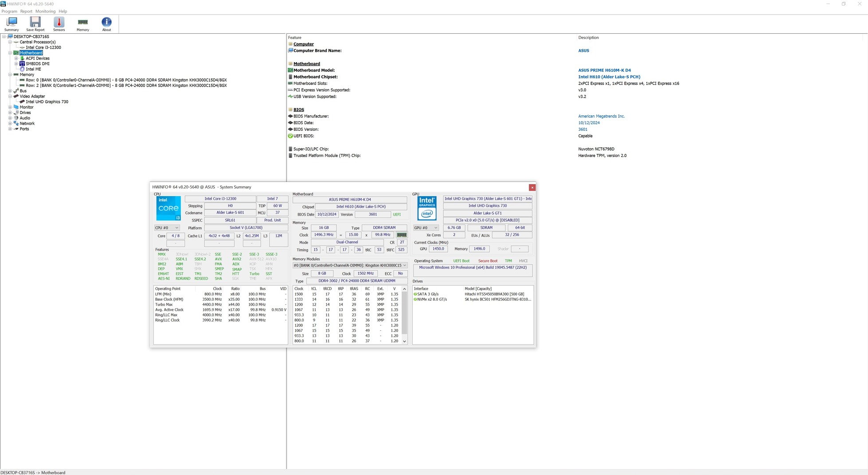Click the SMBIOS DMI tree icon
This screenshot has height=475, width=868.
(x=22, y=63)
